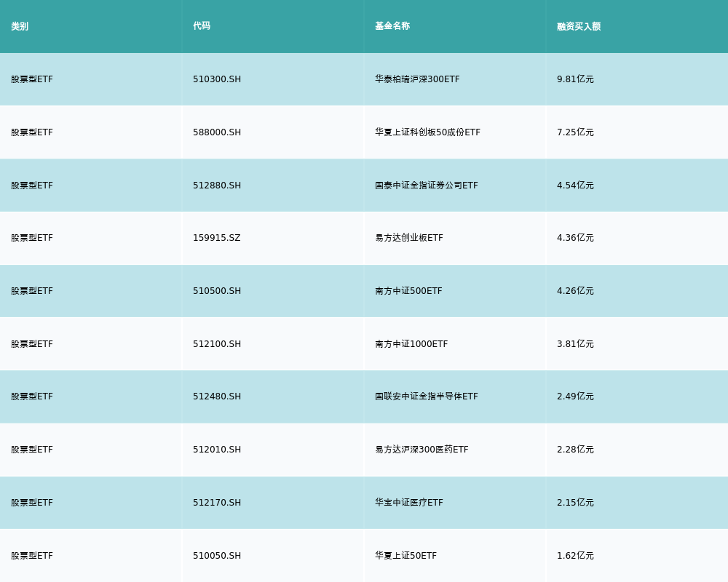
Task: Select 股票型ETF in the 512100.SH row
Action: pos(32,344)
